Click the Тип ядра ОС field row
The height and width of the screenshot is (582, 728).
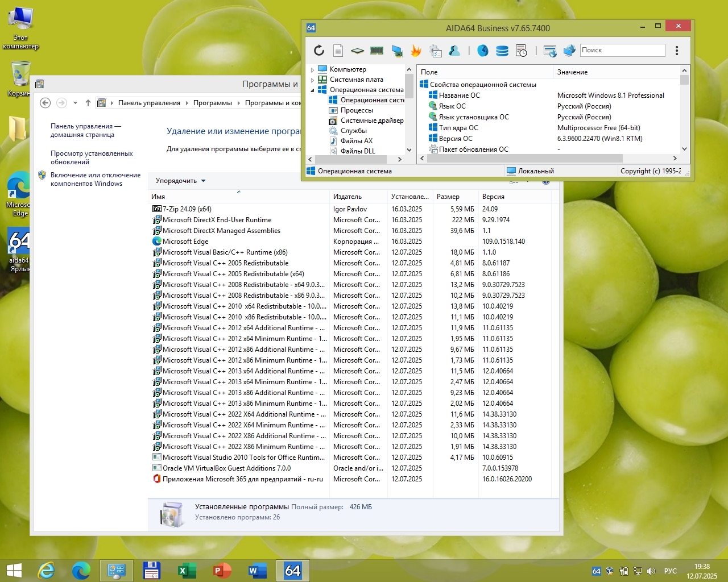click(x=549, y=128)
